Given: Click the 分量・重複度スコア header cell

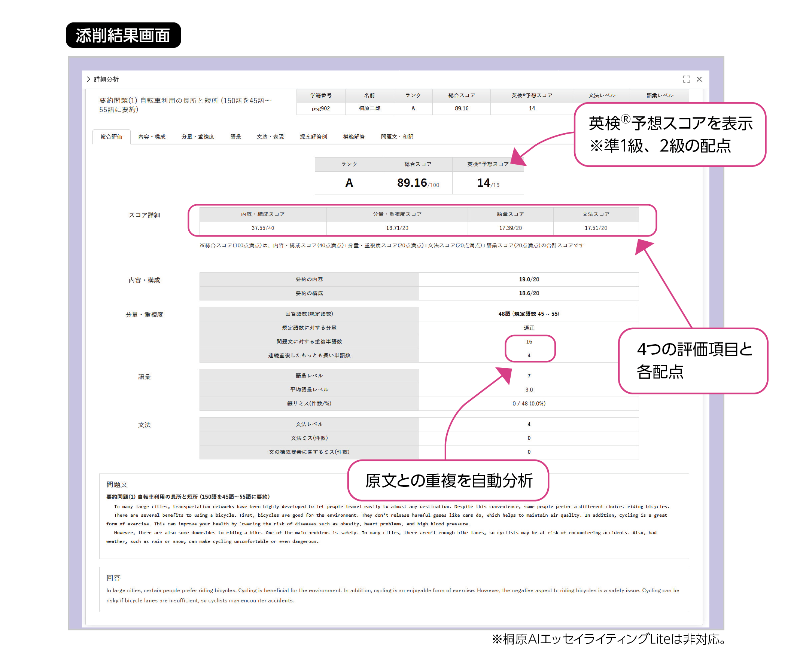Looking at the screenshot, I should (x=397, y=214).
